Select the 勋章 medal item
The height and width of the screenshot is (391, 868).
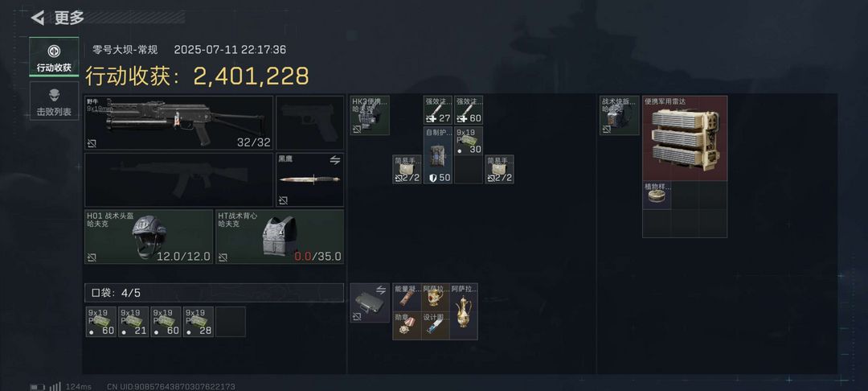(x=407, y=326)
